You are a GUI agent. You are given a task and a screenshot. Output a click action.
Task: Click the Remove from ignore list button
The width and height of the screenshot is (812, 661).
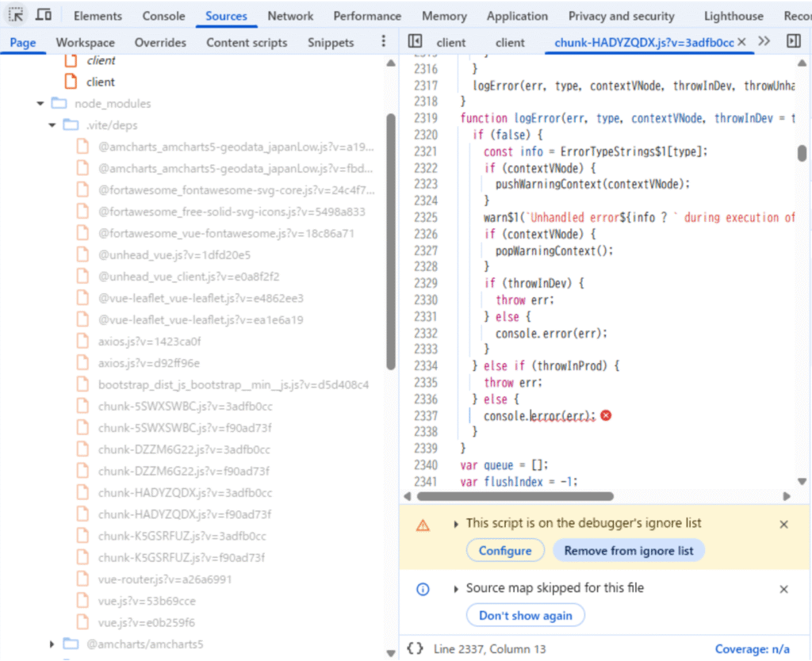click(x=628, y=551)
